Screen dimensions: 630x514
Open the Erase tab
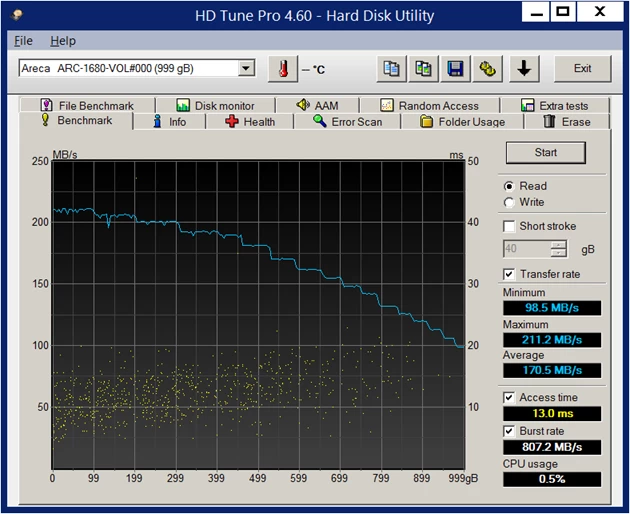[x=567, y=122]
